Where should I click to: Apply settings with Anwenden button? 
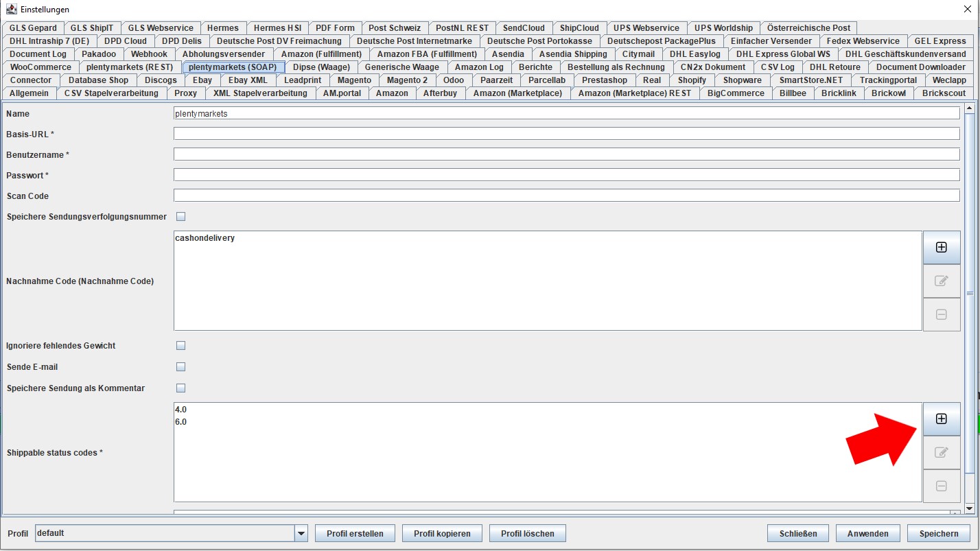[x=868, y=533]
